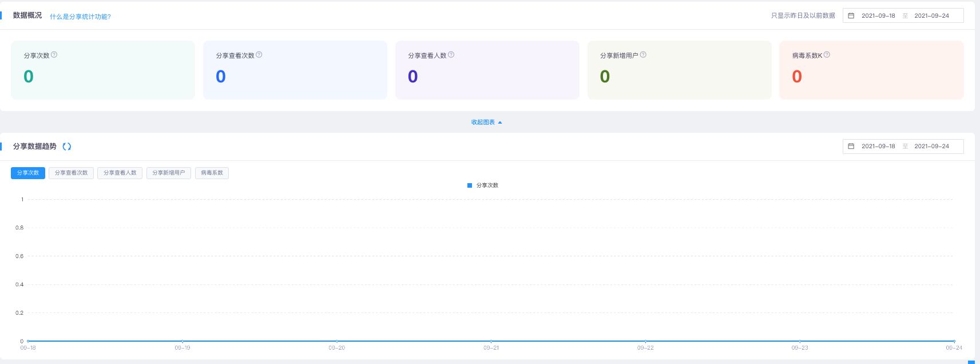This screenshot has width=980, height=364.
Task: Click calendar icon in top overview date picker
Action: coord(851,15)
